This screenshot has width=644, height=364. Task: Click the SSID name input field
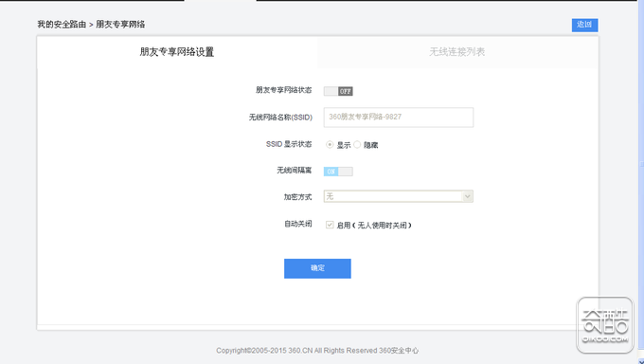[399, 118]
